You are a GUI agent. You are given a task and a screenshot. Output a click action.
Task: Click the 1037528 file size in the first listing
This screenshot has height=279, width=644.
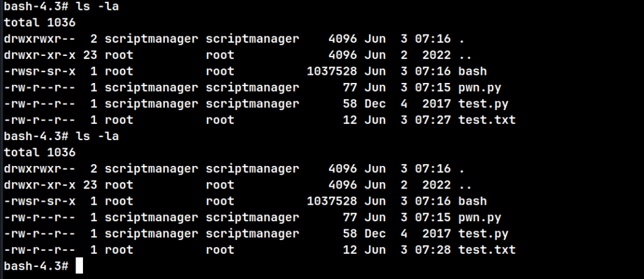click(332, 72)
